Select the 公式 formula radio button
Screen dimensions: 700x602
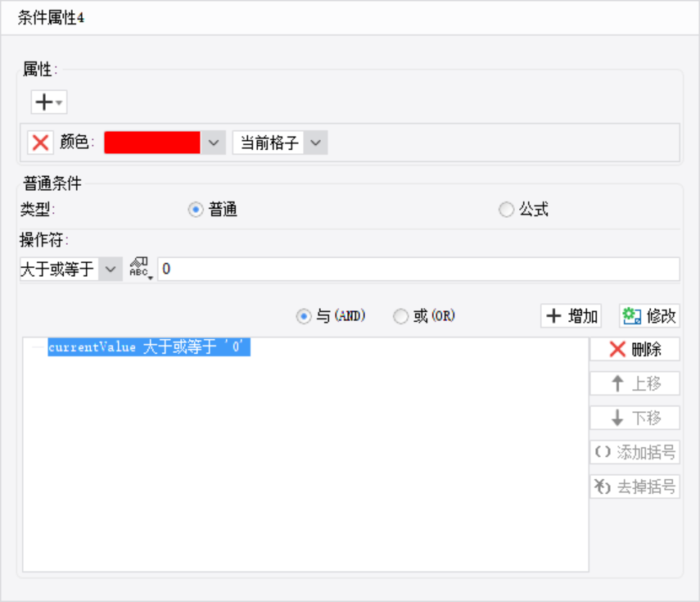506,210
